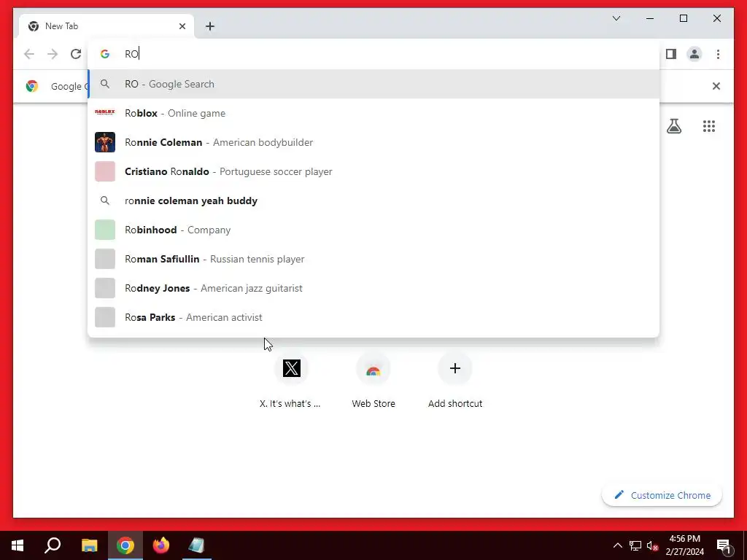Choose Ronnie Coleman suggestion
The image size is (747, 560).
(374, 142)
